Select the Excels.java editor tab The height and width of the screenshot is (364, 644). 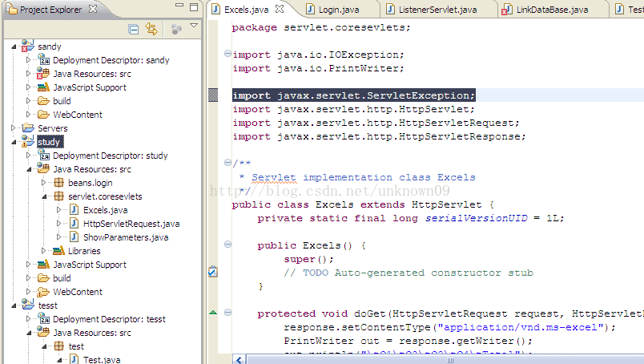point(247,10)
